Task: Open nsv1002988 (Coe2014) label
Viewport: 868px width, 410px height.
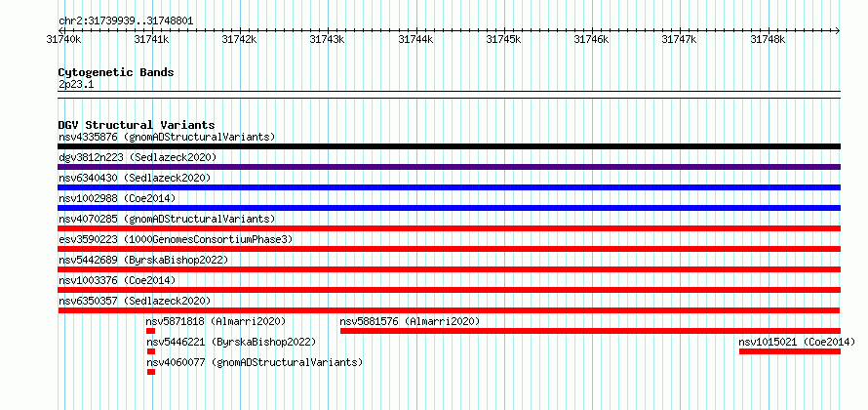Action: coord(117,198)
